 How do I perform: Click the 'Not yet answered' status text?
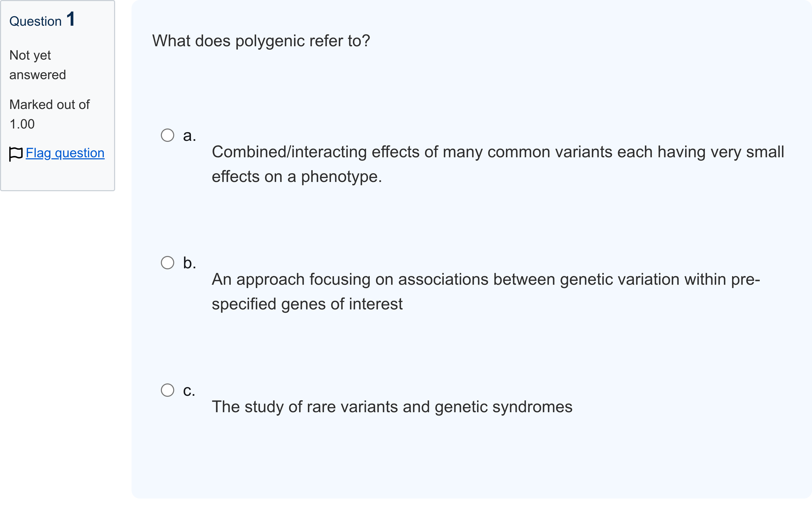tap(38, 65)
